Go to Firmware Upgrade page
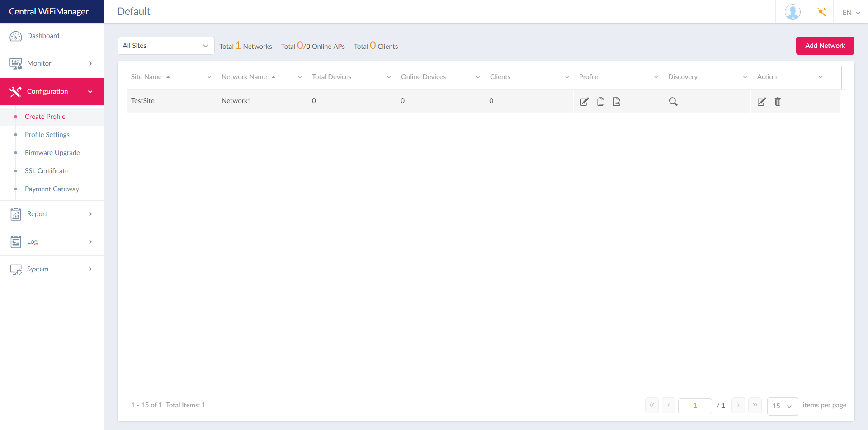868x430 pixels. [x=52, y=153]
